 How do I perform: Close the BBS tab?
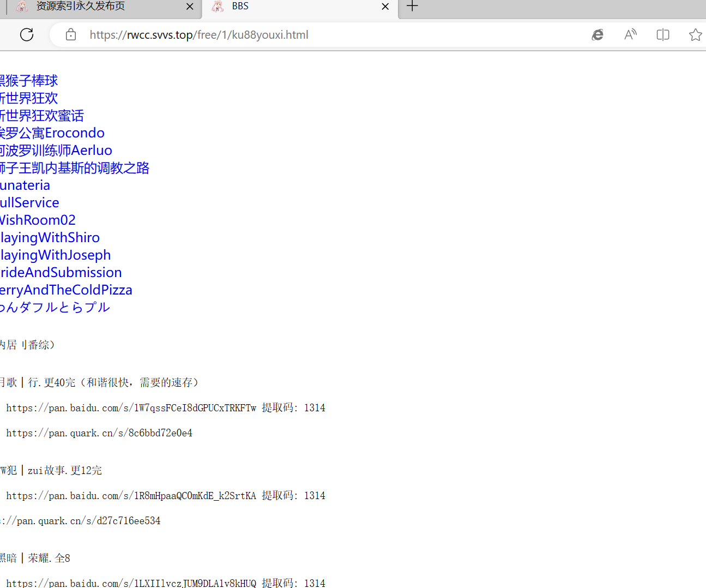pos(385,7)
